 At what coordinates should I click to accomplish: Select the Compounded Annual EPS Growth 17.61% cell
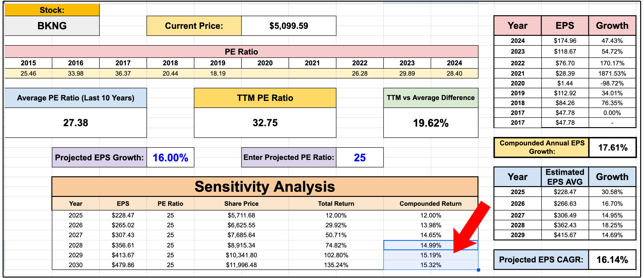click(612, 148)
